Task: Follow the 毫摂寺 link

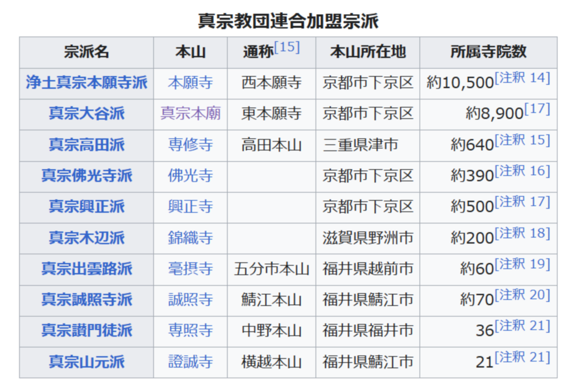Action: point(190,269)
